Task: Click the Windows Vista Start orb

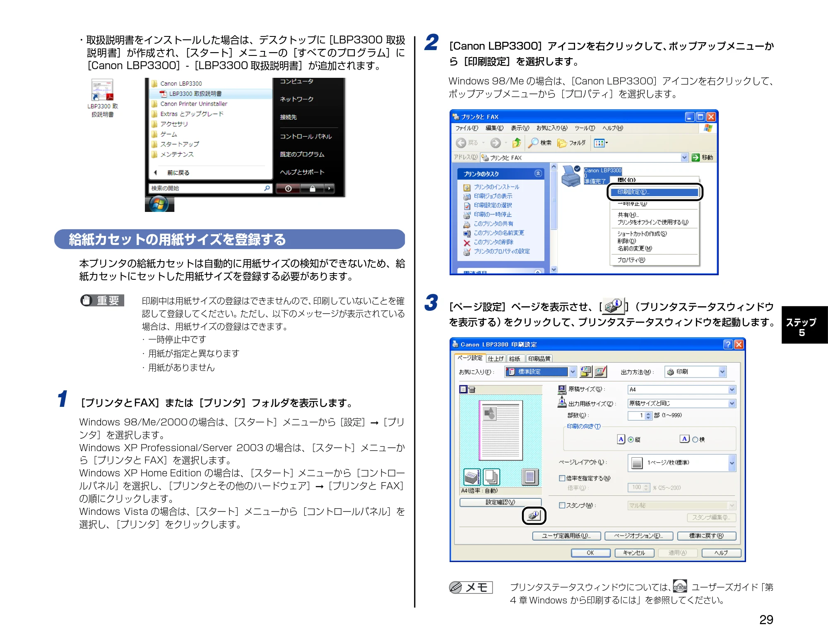Action: click(x=159, y=204)
